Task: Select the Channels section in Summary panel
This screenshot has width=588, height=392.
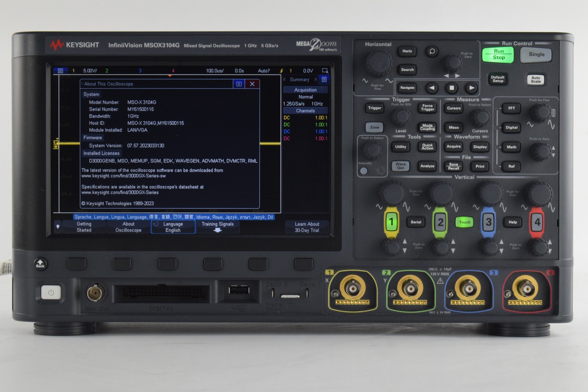Action: (x=305, y=111)
